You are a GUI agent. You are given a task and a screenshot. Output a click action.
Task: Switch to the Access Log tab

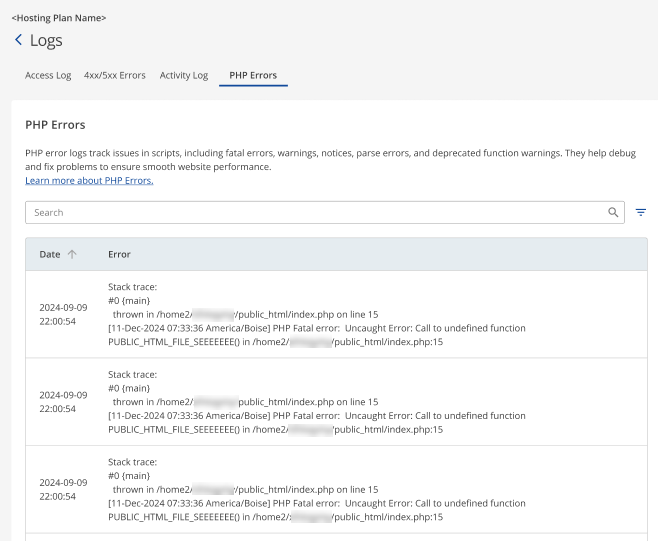[x=48, y=76]
